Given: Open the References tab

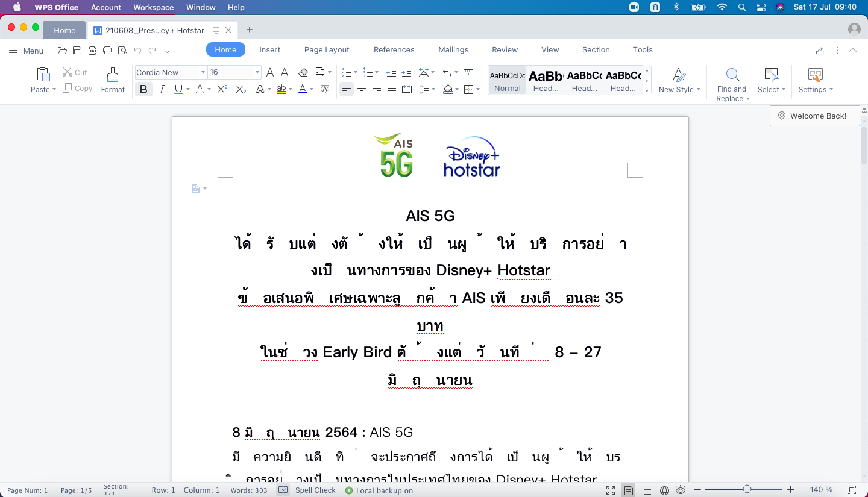Looking at the screenshot, I should 394,49.
